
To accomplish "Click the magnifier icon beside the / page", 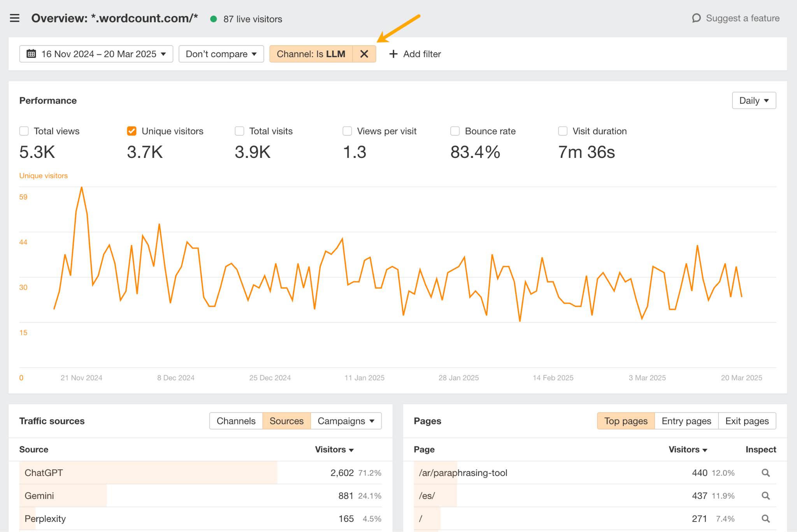I will [765, 518].
